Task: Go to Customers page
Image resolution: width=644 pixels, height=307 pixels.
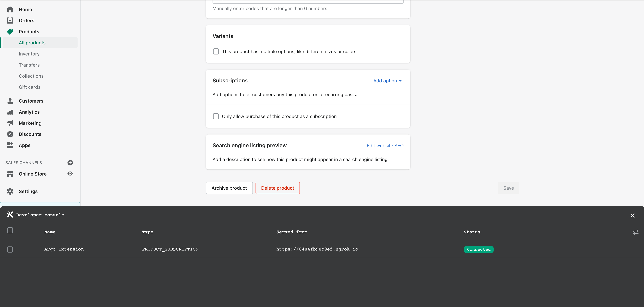Action: [x=31, y=101]
